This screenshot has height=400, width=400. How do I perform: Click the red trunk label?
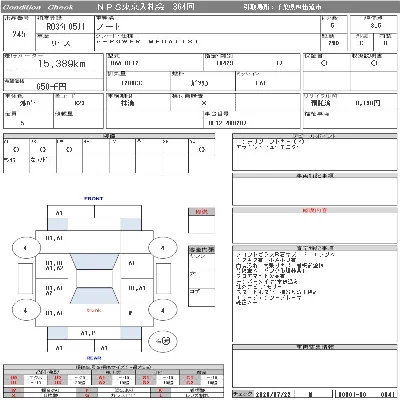(x=94, y=310)
